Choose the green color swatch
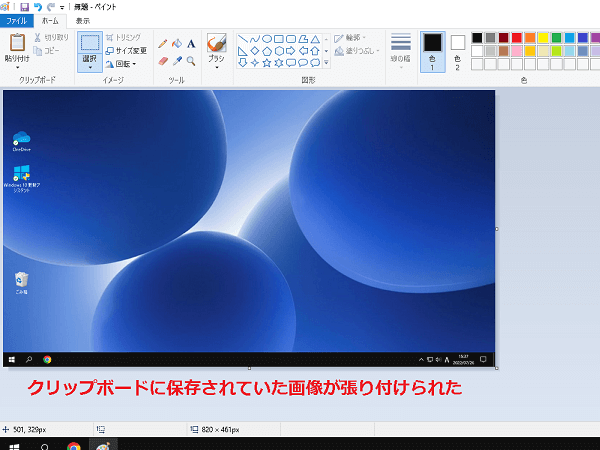 pyautogui.click(x=556, y=38)
